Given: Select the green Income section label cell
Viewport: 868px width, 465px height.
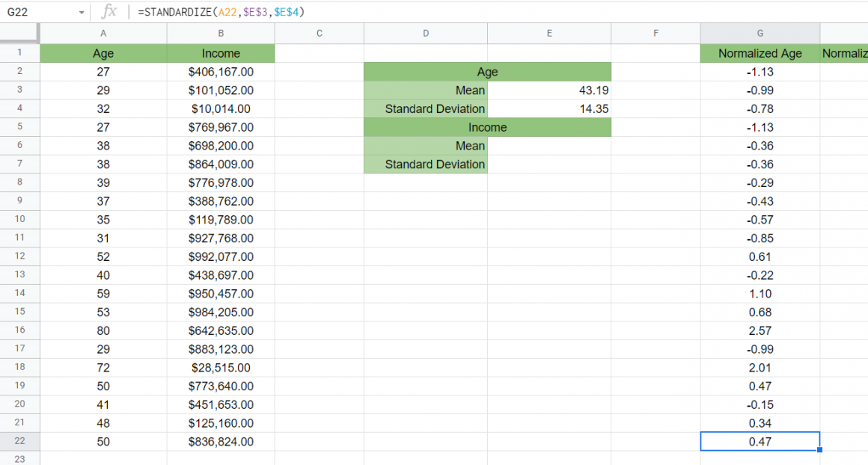Looking at the screenshot, I should tap(487, 127).
